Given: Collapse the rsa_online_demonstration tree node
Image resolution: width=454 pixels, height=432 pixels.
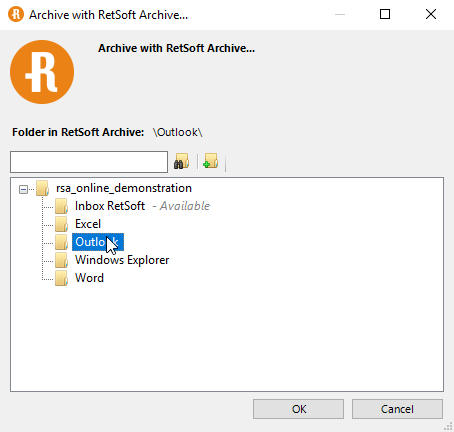Looking at the screenshot, I should [23, 189].
